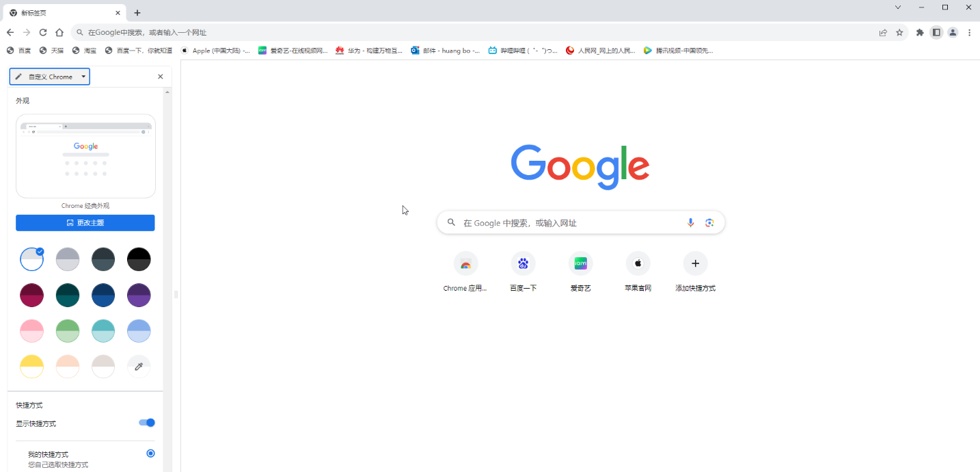Open the Extensions puzzle-piece icon
Viewport: 980px width, 472px height.
(x=920, y=32)
